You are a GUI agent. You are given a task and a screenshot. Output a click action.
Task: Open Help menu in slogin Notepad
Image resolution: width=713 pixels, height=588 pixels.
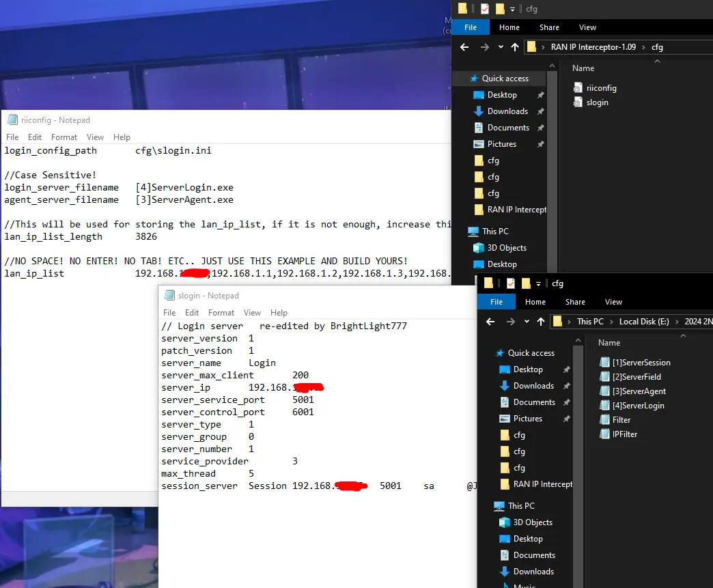click(x=279, y=312)
